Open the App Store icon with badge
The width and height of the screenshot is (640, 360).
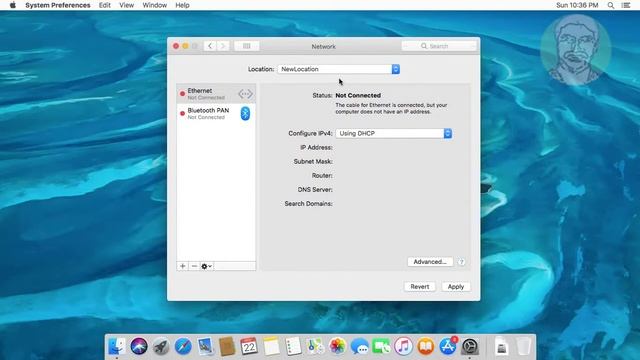click(448, 347)
